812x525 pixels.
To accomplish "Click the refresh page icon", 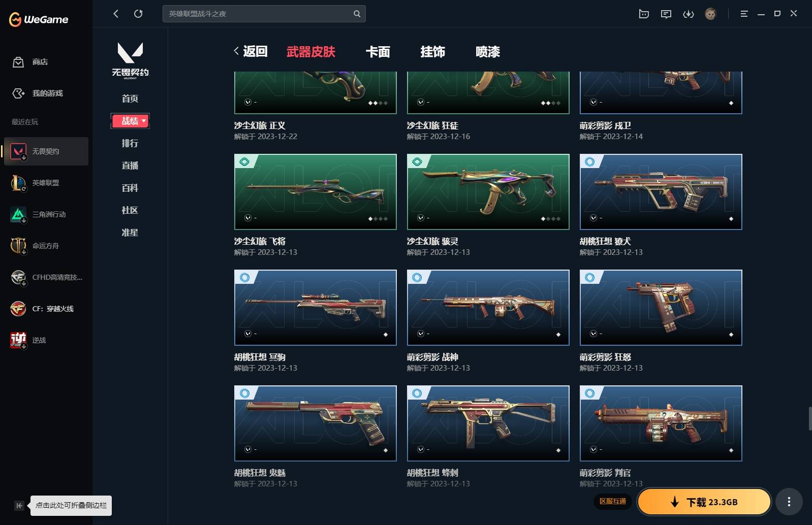I will [x=138, y=14].
